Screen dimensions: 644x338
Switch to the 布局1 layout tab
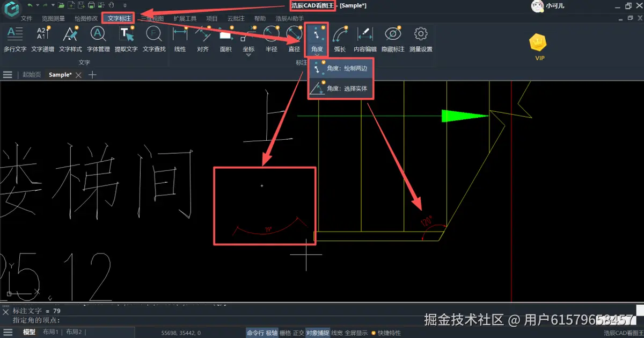click(x=51, y=333)
